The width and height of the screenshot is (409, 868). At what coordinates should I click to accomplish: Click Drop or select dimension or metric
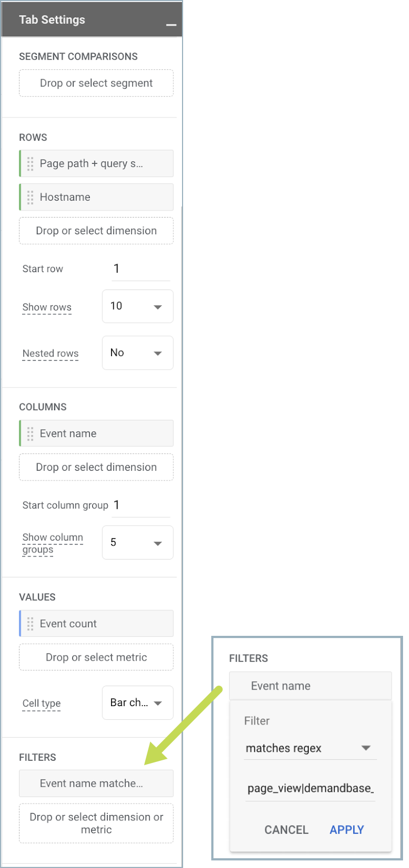(96, 824)
